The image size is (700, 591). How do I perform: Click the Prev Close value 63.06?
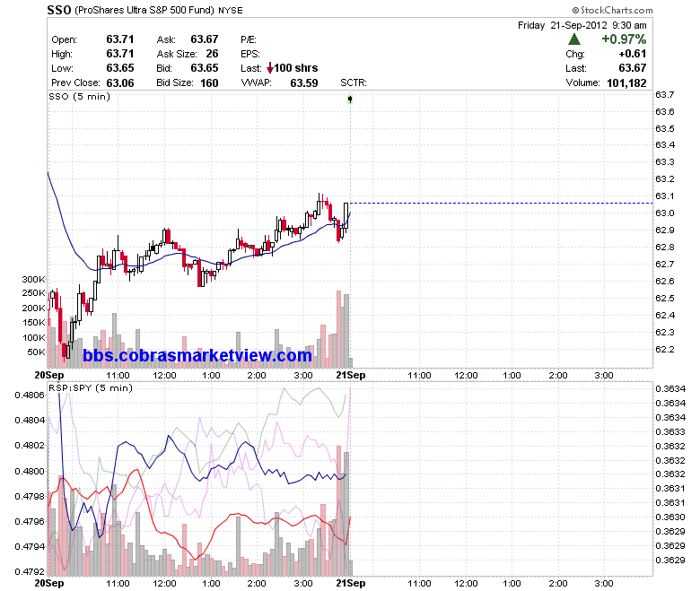[120, 83]
